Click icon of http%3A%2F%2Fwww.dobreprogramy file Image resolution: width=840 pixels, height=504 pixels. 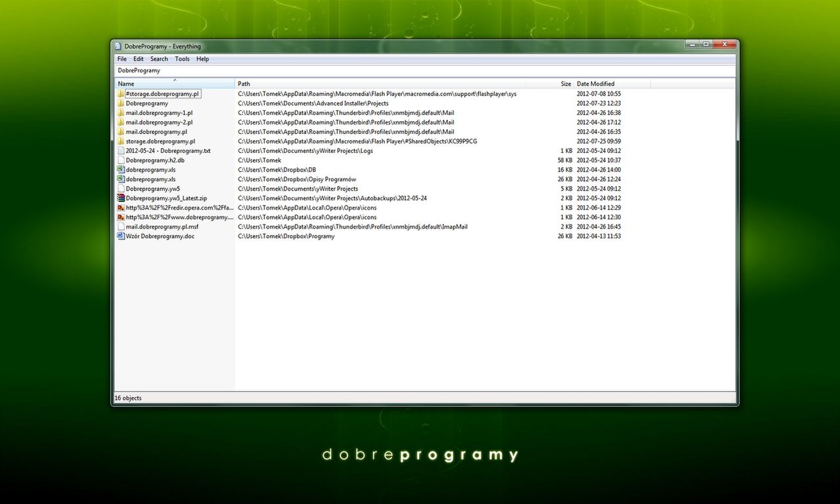(x=121, y=217)
